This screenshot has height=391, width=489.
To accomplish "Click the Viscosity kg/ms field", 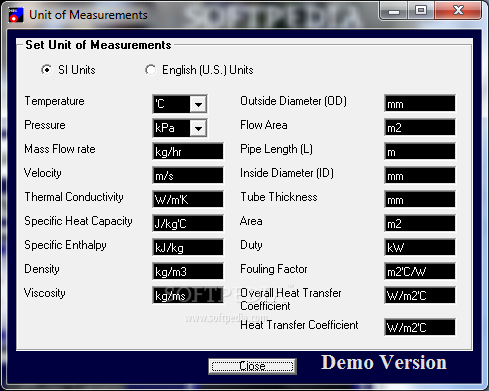I will click(x=188, y=295).
